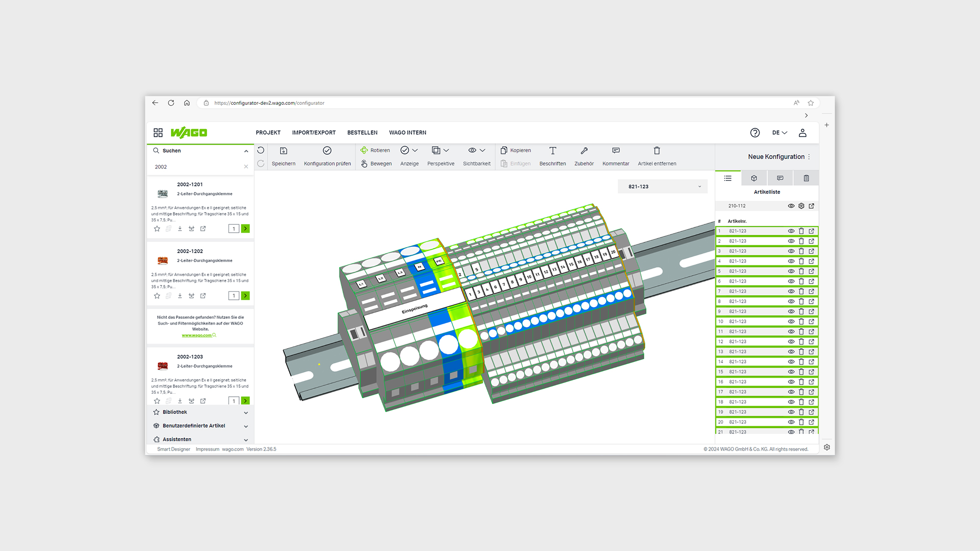Open Neue Konfiguration options menu

(x=809, y=157)
